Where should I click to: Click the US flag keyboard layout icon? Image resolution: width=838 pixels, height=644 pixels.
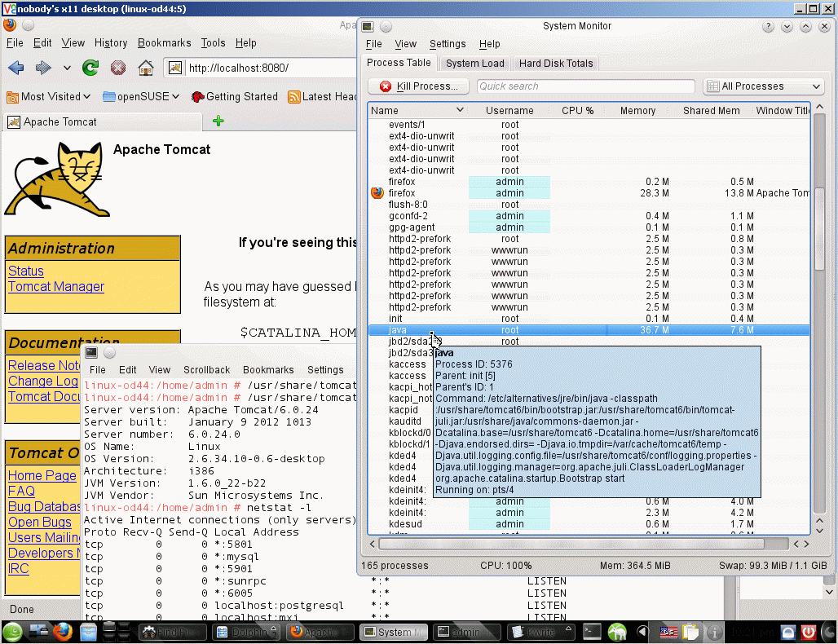(x=668, y=632)
